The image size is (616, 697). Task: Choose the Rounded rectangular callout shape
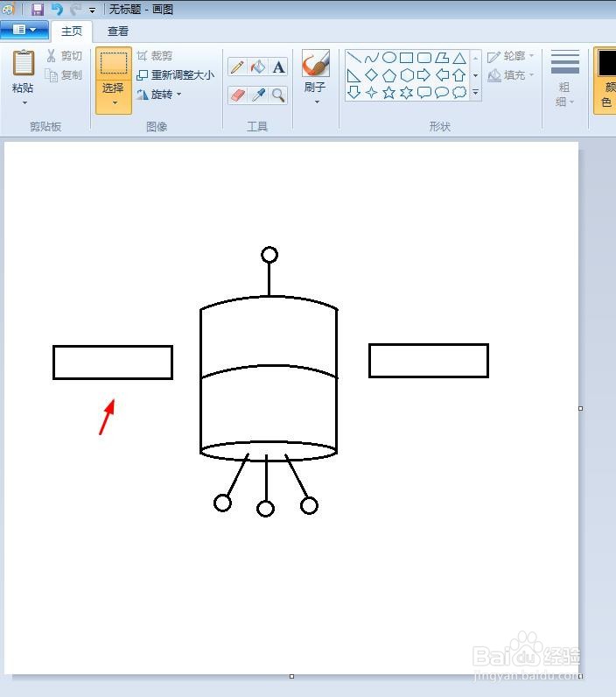pos(424,92)
